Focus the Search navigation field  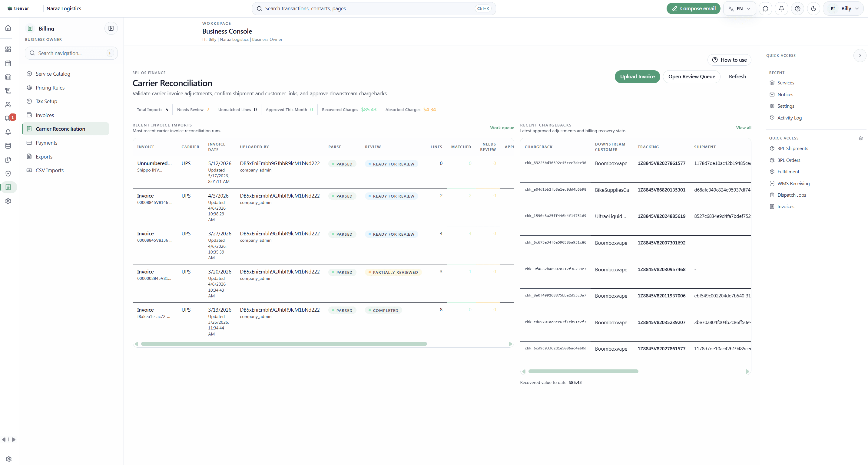point(71,53)
